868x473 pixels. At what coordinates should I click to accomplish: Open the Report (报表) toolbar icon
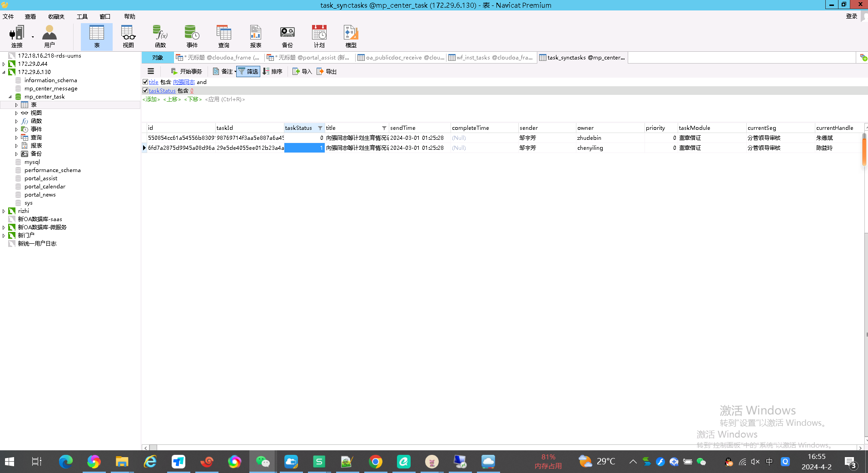click(x=256, y=36)
